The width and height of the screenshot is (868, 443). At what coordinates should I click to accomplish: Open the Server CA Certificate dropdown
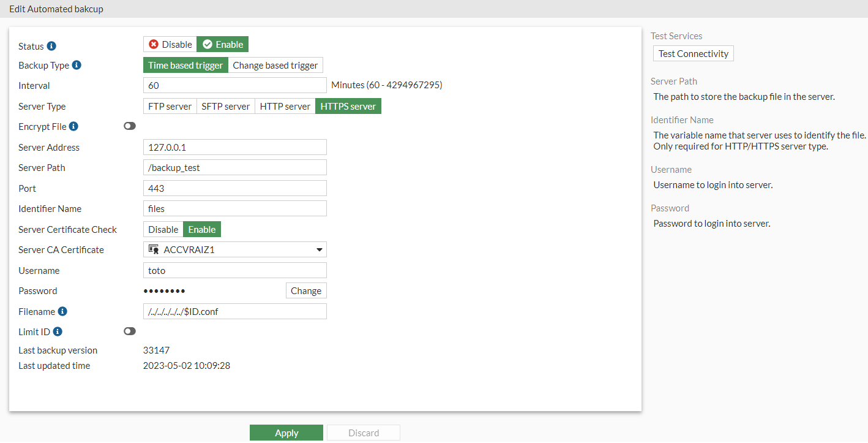[319, 249]
